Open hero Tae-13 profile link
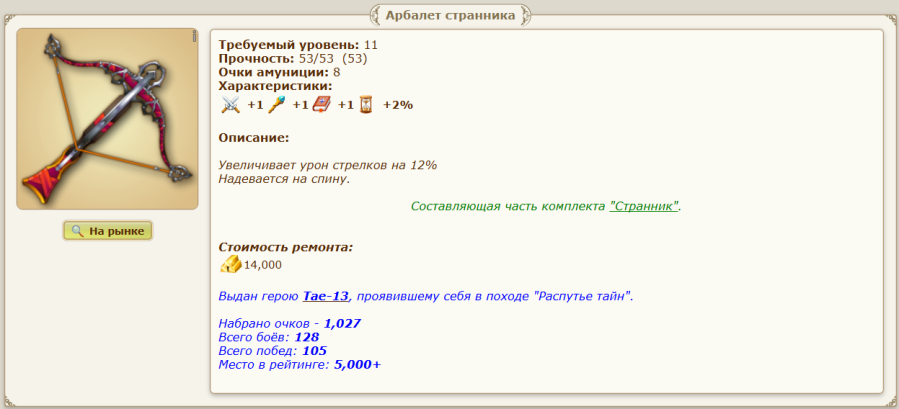899x409 pixels. tap(326, 297)
